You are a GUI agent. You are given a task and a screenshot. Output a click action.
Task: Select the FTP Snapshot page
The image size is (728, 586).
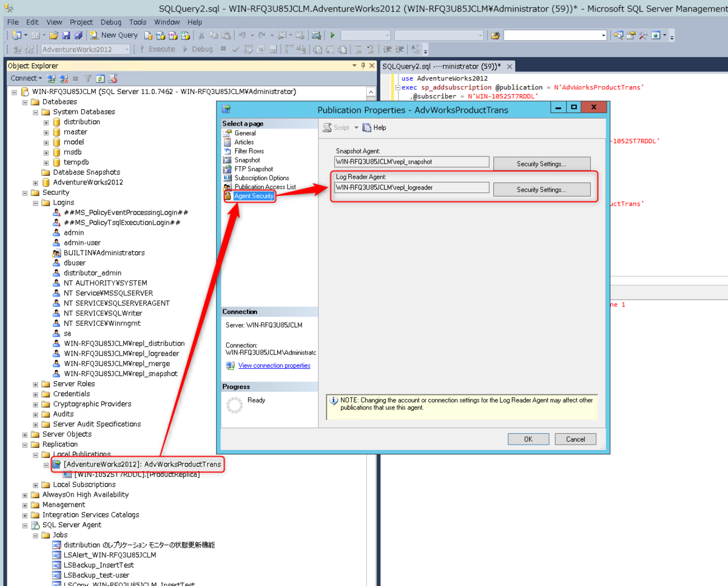click(254, 169)
